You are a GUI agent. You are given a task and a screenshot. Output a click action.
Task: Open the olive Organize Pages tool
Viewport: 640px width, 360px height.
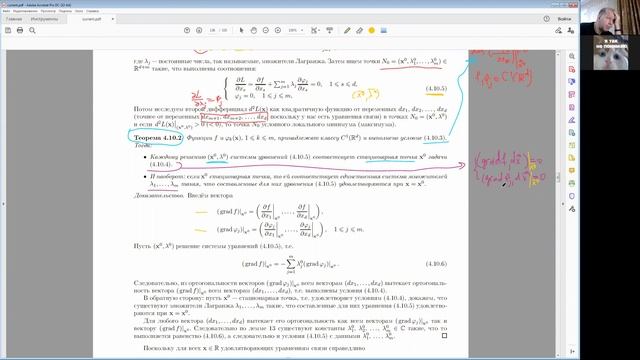coord(572,145)
